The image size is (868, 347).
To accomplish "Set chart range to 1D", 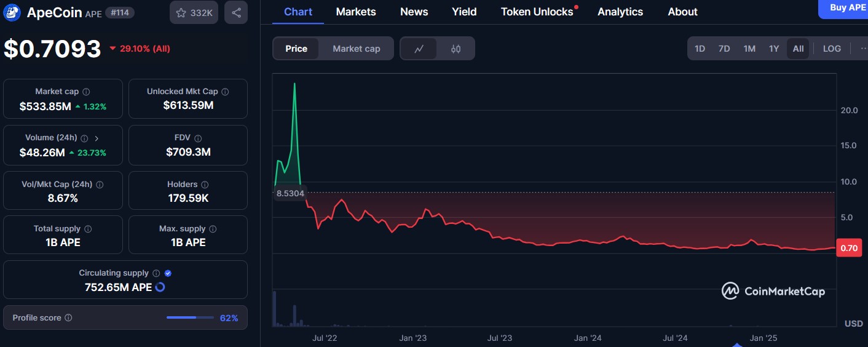I will coord(700,49).
